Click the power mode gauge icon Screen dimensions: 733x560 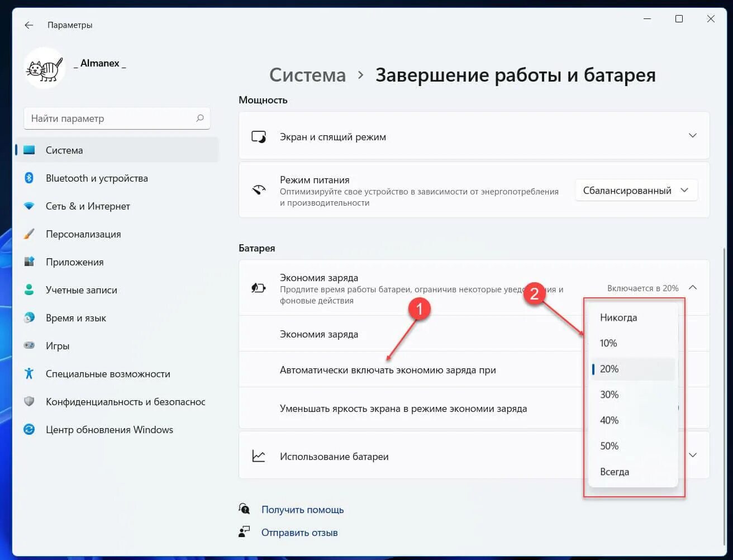pyautogui.click(x=259, y=189)
